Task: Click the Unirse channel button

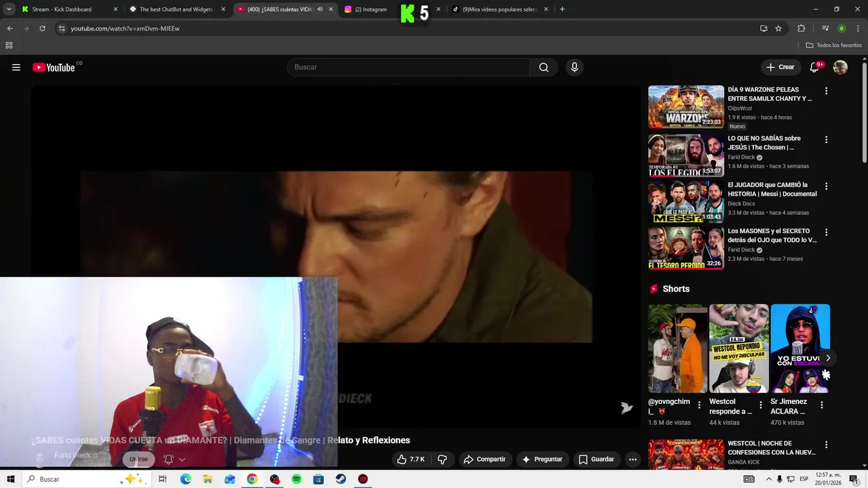Action: coord(138,459)
